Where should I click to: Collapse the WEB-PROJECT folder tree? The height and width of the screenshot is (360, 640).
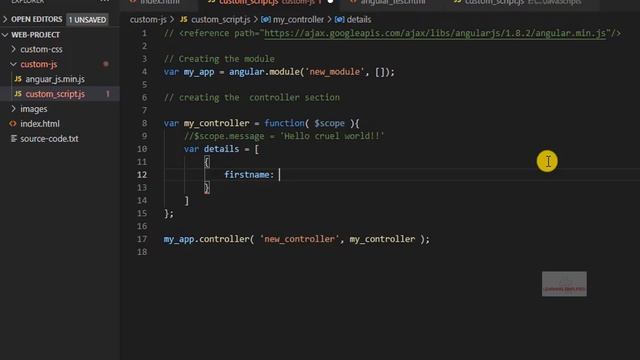point(31,35)
